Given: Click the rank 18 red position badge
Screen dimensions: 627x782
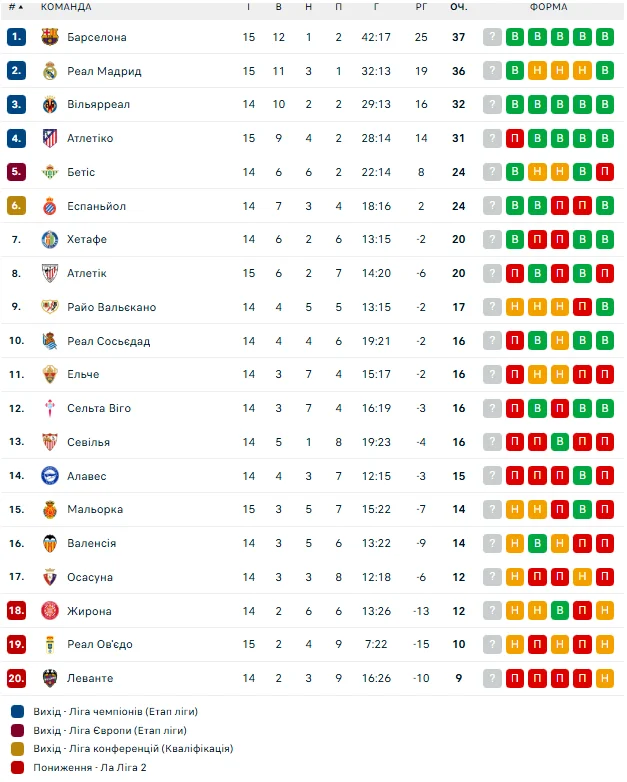Looking at the screenshot, I should click(x=16, y=611).
